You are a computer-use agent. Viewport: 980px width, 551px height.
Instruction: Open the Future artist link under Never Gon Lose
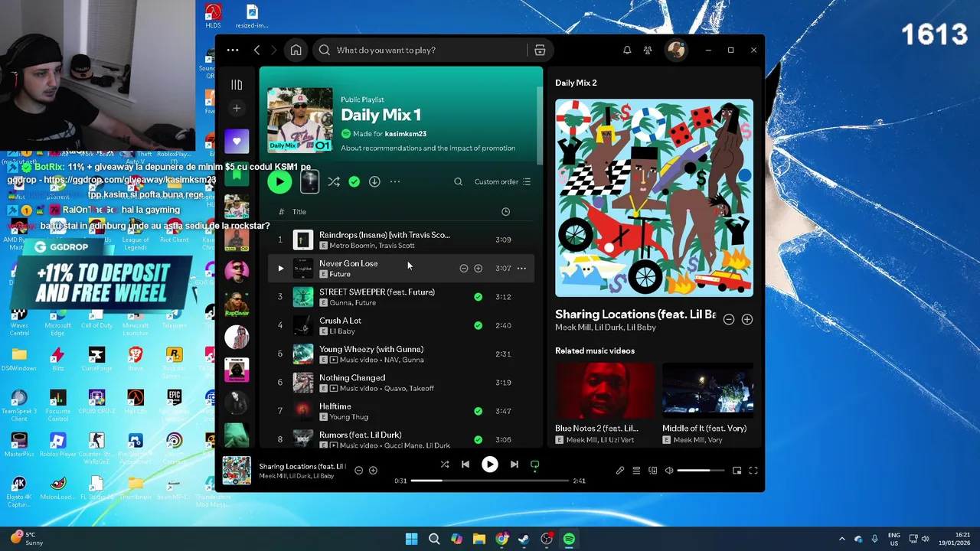340,274
